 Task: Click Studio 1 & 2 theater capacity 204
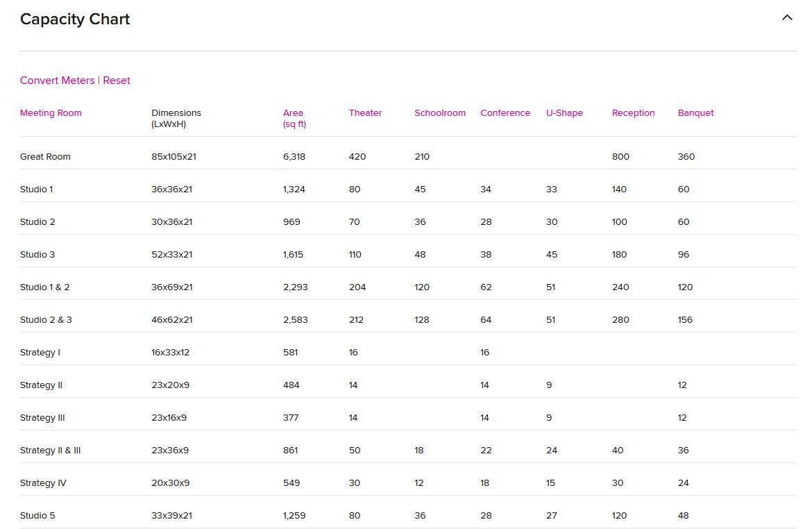pos(357,287)
